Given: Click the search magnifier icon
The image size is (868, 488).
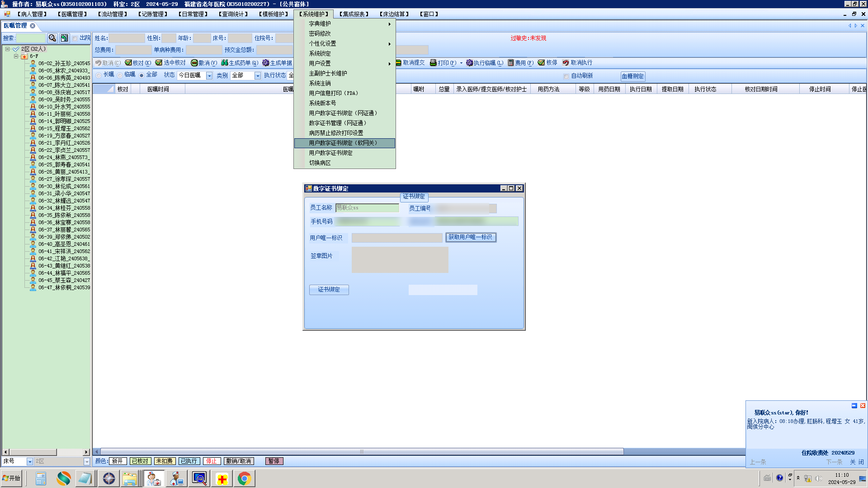Looking at the screenshot, I should (52, 38).
